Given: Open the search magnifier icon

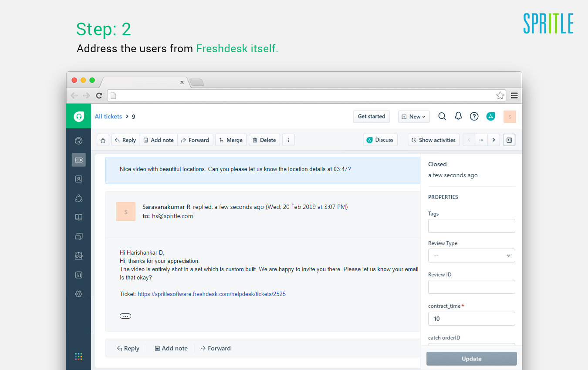Looking at the screenshot, I should 442,116.
